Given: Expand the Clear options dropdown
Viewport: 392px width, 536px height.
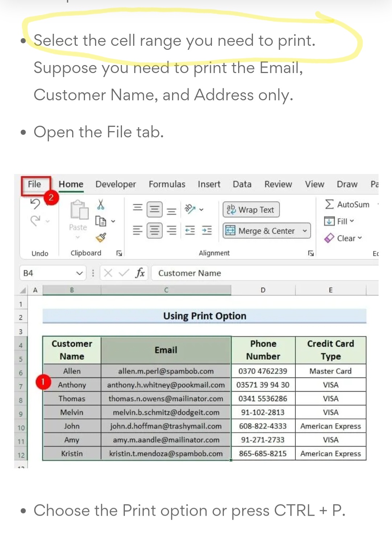Looking at the screenshot, I should [360, 238].
